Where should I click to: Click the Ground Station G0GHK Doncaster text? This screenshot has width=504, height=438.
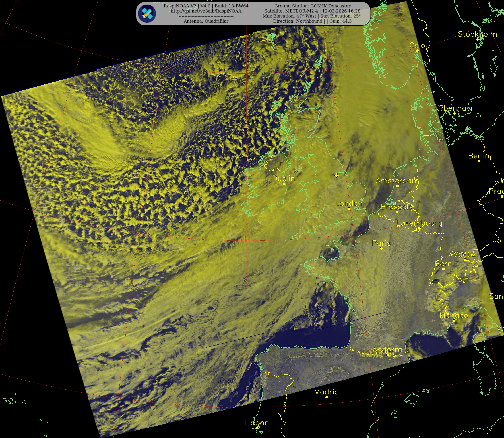pyautogui.click(x=312, y=6)
